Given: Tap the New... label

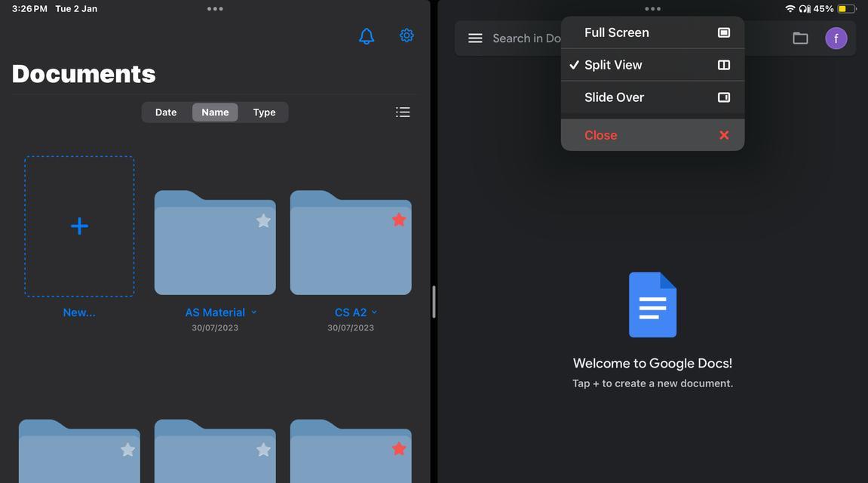Looking at the screenshot, I should pos(79,312).
